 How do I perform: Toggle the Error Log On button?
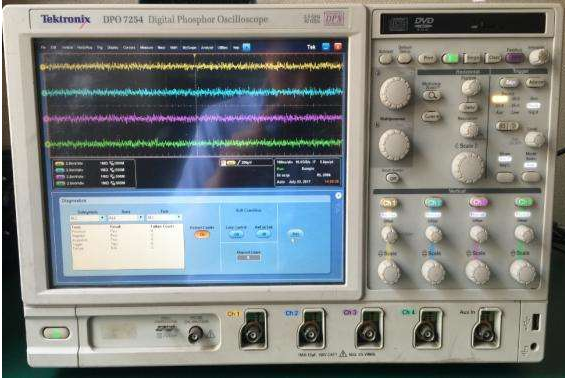(x=202, y=234)
